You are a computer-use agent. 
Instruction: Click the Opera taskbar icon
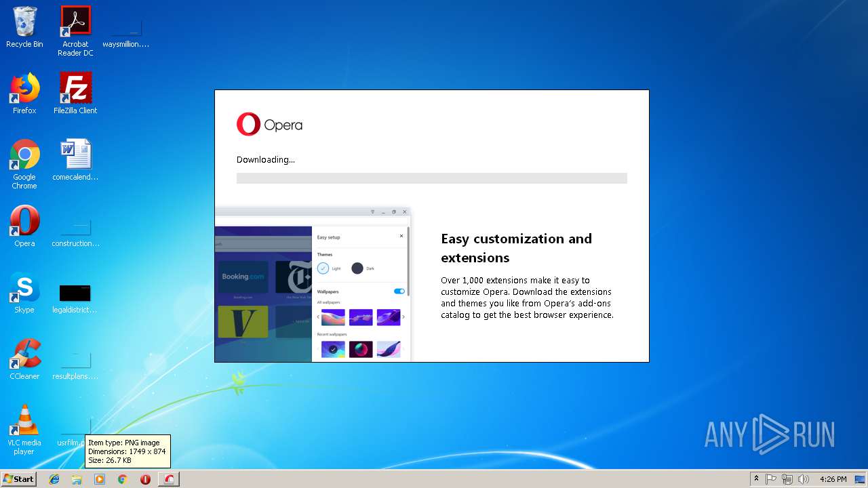click(145, 479)
